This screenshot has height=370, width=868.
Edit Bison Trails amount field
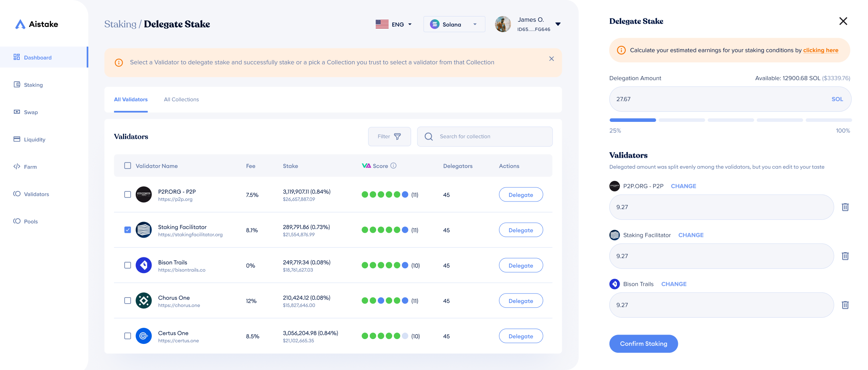click(721, 305)
